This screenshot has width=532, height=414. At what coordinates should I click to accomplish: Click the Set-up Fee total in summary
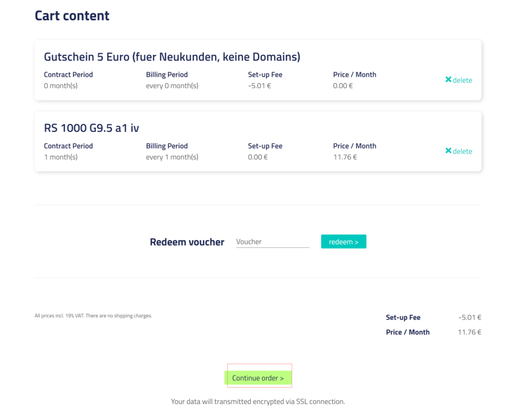470,317
